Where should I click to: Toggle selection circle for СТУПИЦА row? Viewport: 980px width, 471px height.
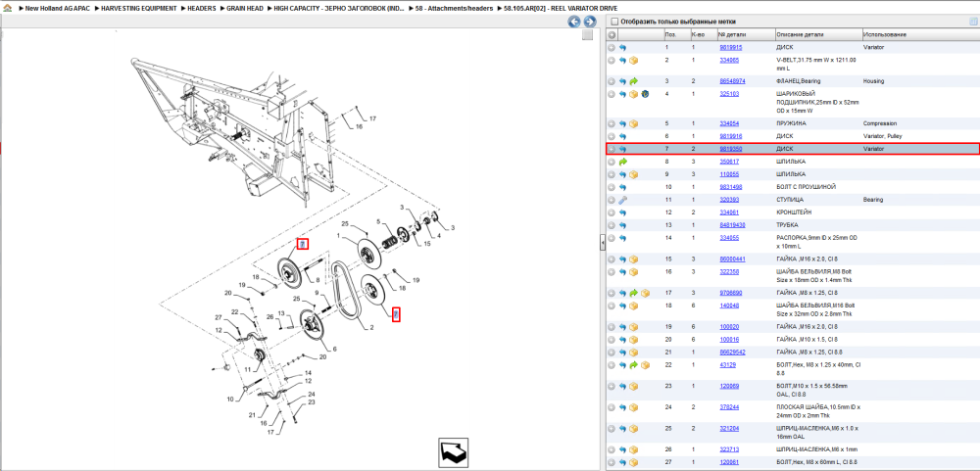[x=612, y=200]
